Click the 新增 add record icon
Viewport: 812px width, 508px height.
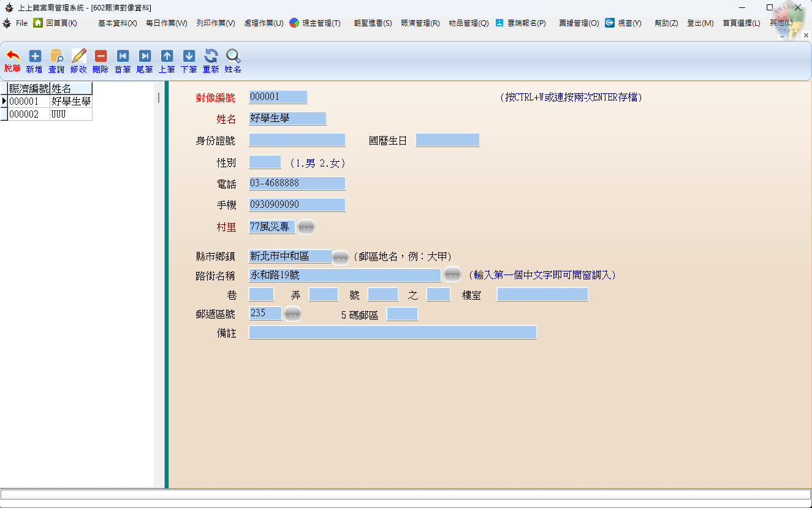click(x=35, y=56)
